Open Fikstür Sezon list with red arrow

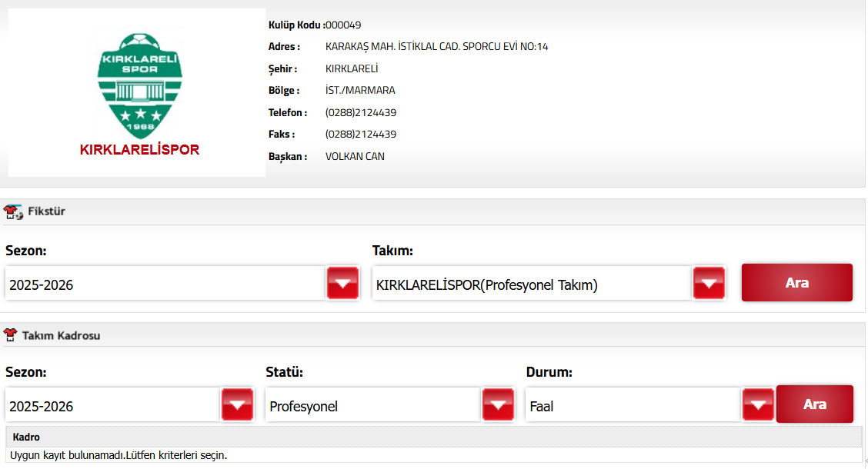(x=342, y=284)
